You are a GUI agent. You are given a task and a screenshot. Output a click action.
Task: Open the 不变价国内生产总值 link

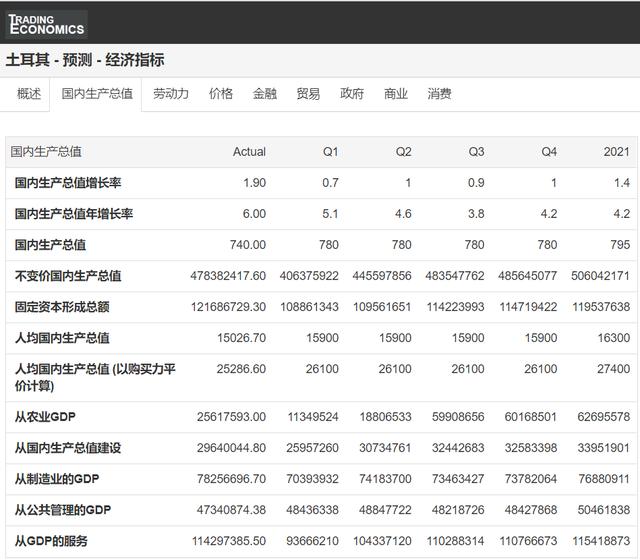[68, 276]
